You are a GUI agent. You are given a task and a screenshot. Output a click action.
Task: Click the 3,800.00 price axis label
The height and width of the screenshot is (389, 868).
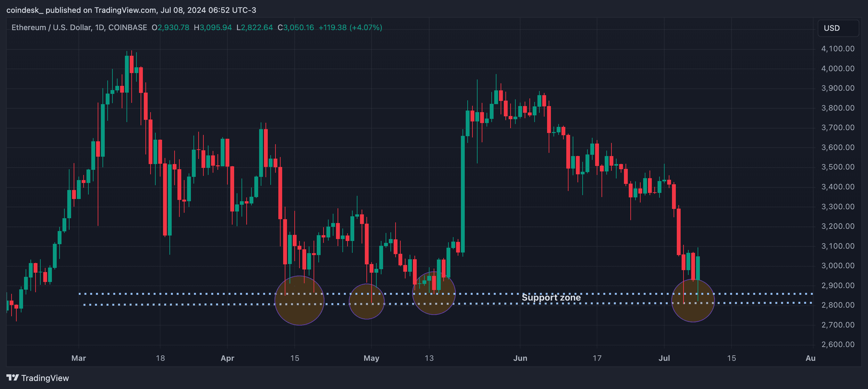838,108
